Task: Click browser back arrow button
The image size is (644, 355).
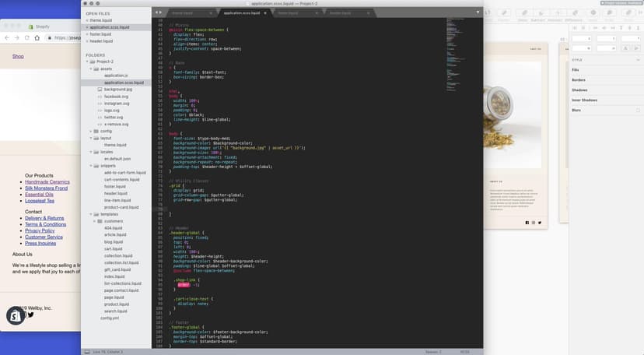Action: (8, 37)
